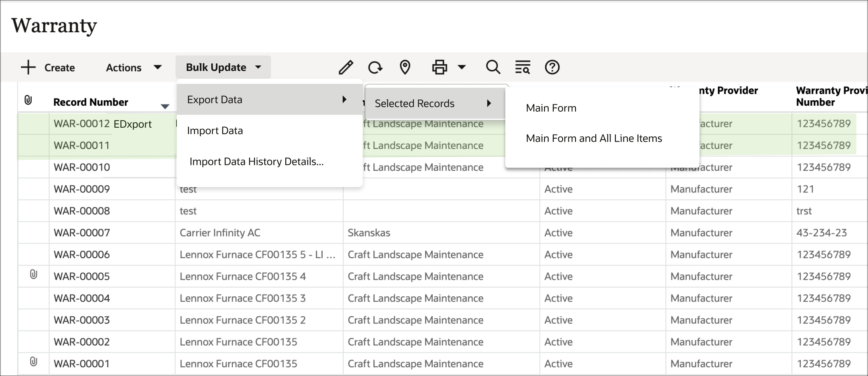The image size is (868, 376).
Task: Click the Create button
Action: [48, 67]
